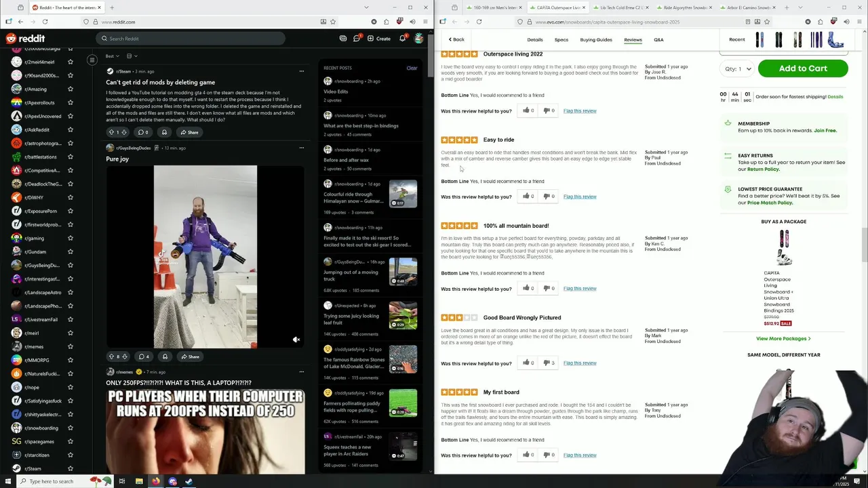
Task: Favorite r/Amazing with star
Action: point(71,89)
